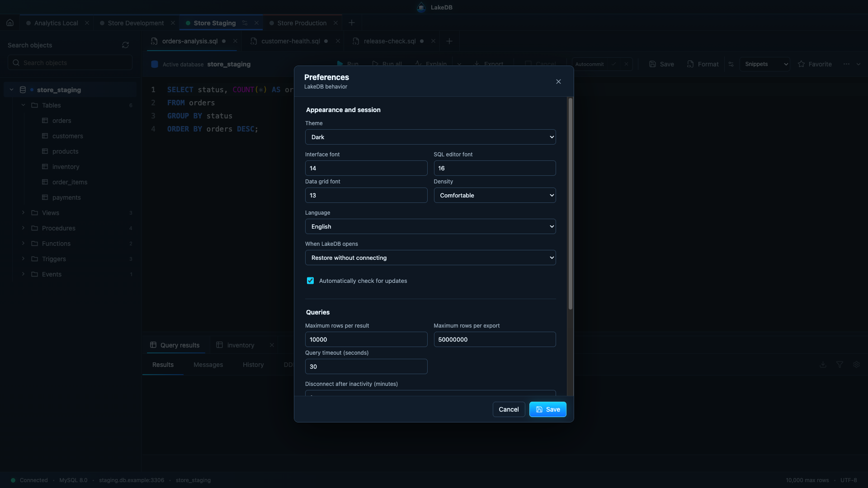Open the Density dropdown

pyautogui.click(x=495, y=195)
